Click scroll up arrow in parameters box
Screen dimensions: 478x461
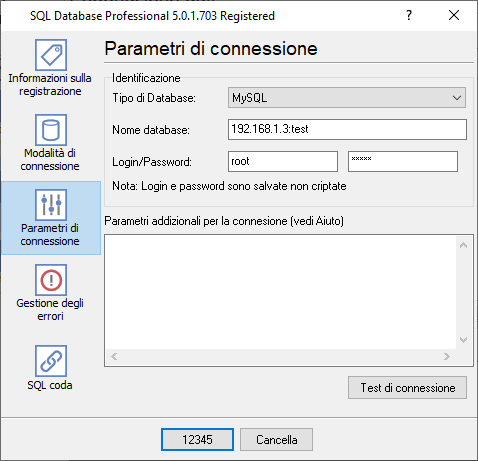click(463, 246)
